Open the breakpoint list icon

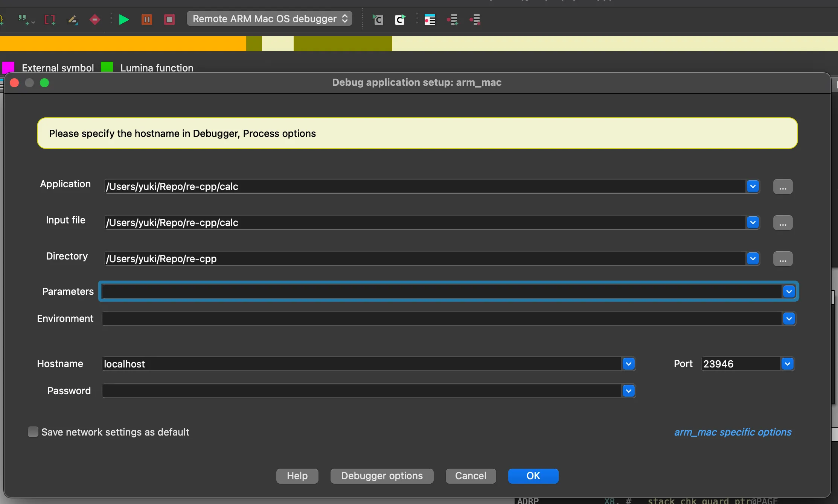430,20
